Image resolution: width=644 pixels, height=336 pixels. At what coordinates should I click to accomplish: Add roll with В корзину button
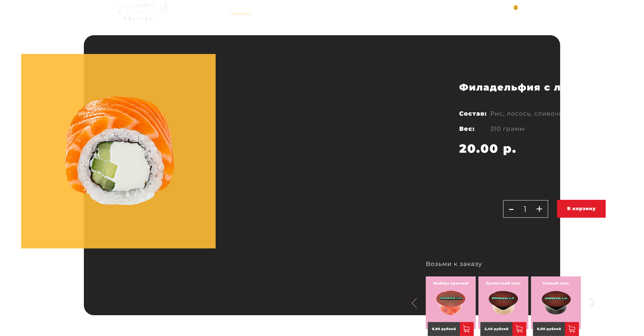(x=581, y=209)
